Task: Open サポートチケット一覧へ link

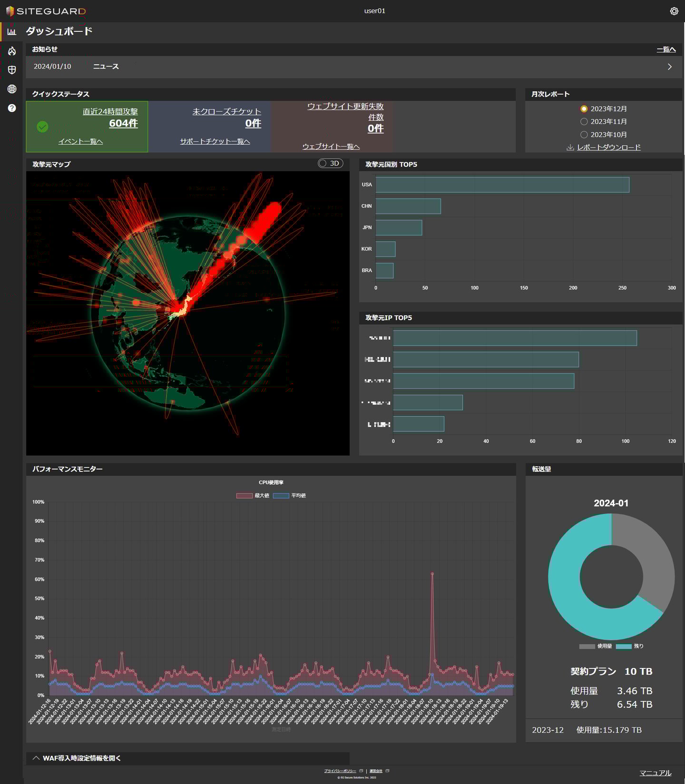Action: pos(215,141)
